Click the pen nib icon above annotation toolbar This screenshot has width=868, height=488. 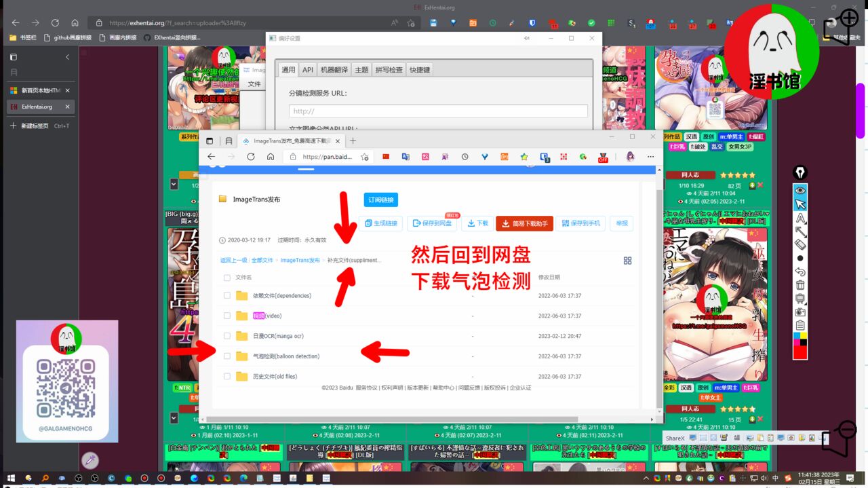point(800,172)
